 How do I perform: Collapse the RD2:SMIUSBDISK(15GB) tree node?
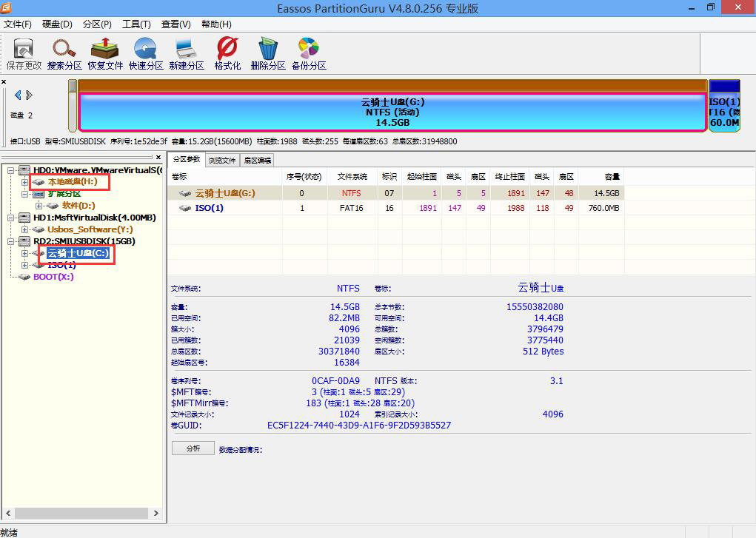click(13, 241)
